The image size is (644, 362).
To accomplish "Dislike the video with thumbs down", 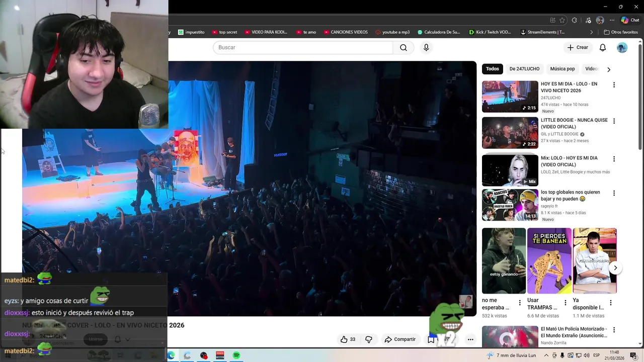I will tap(369, 339).
